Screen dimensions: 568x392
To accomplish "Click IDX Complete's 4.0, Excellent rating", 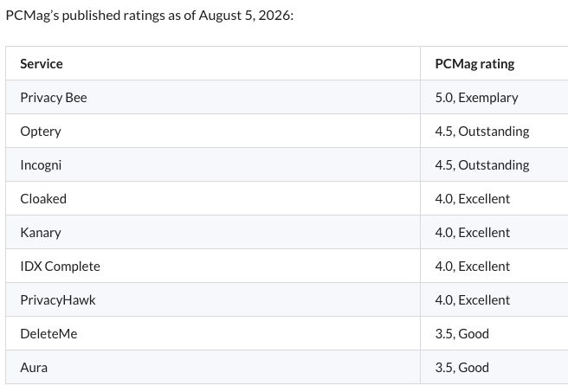I will pos(473,266).
